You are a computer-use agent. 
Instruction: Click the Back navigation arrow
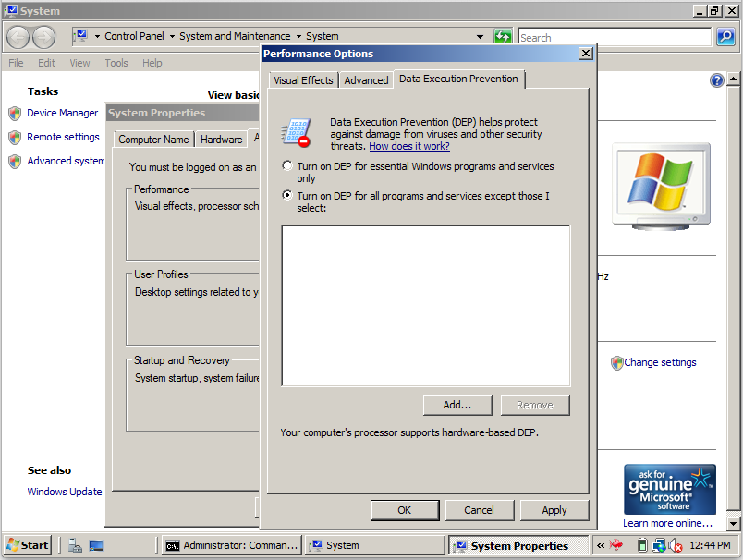[18, 37]
